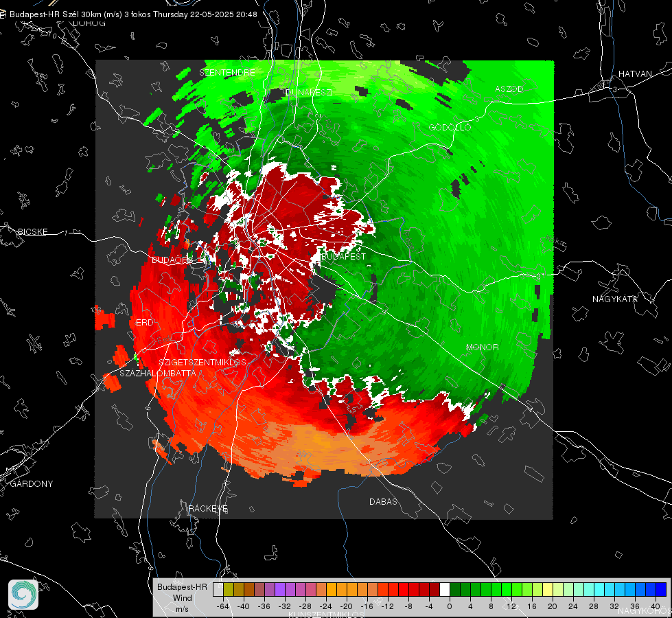Select the SZENTENDRE map label
The height and width of the screenshot is (618, 672).
point(227,73)
